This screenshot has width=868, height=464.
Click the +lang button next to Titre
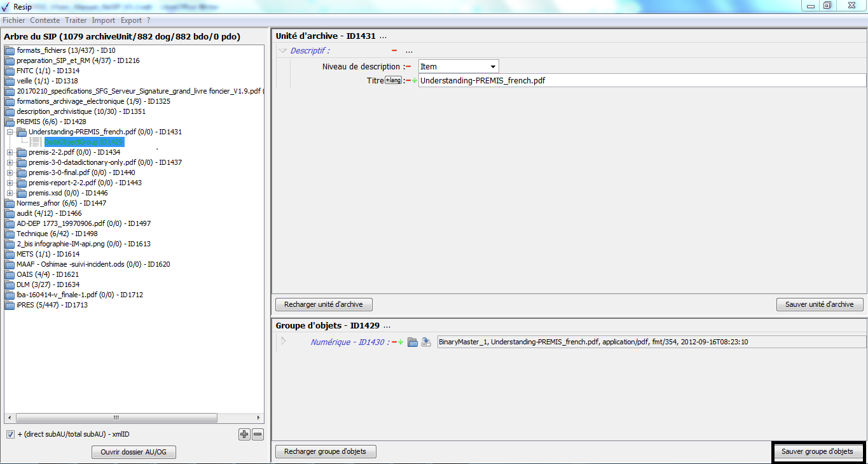coord(394,80)
